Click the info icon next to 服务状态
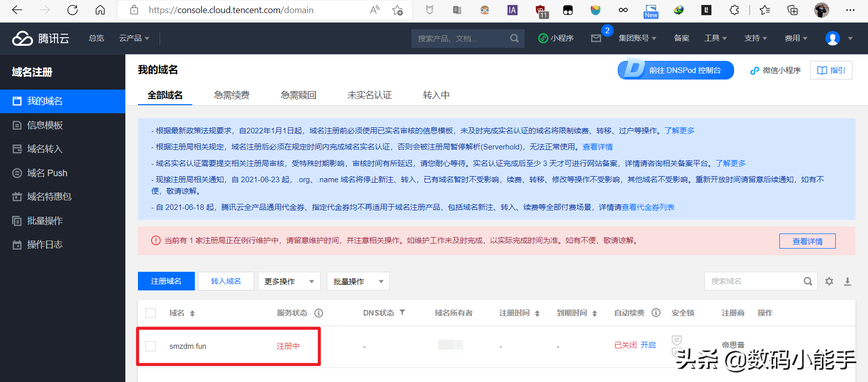 (319, 313)
